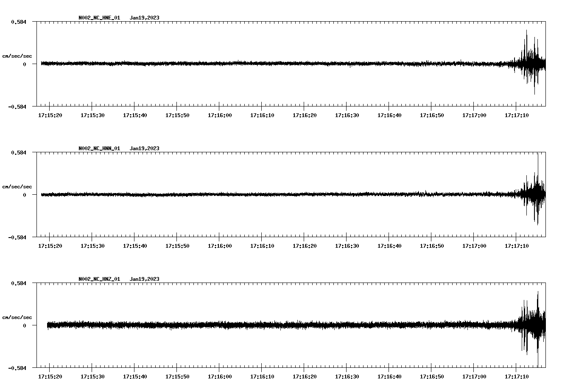
Task: Click the N002_NC_HNN_01 channel label
Action: coord(98,148)
